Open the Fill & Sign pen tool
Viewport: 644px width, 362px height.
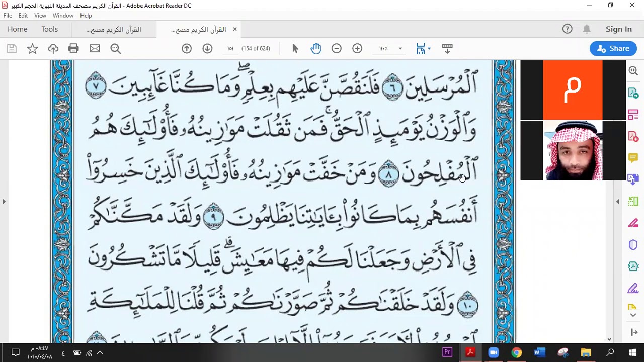coord(633,288)
